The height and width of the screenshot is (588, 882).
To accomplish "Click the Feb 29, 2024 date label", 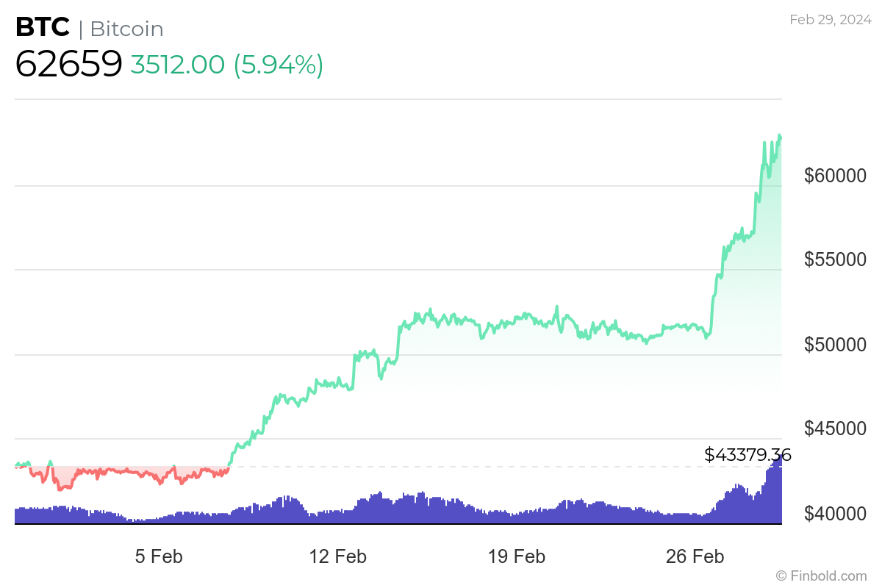I will tap(830, 20).
